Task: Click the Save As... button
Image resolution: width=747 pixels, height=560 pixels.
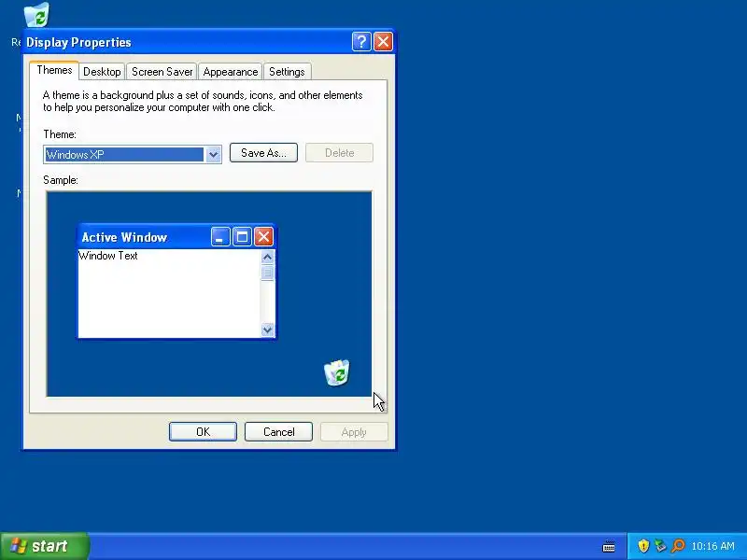Action: 263,153
